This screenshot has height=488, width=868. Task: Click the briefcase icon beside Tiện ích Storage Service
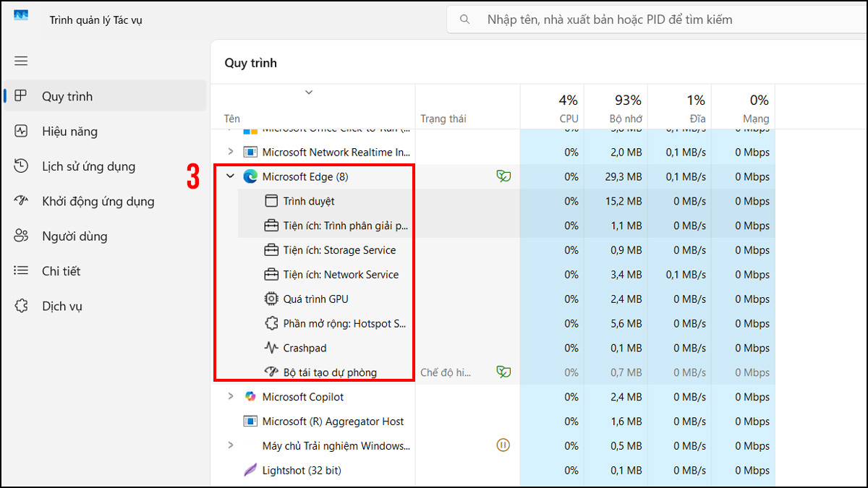[x=271, y=249]
